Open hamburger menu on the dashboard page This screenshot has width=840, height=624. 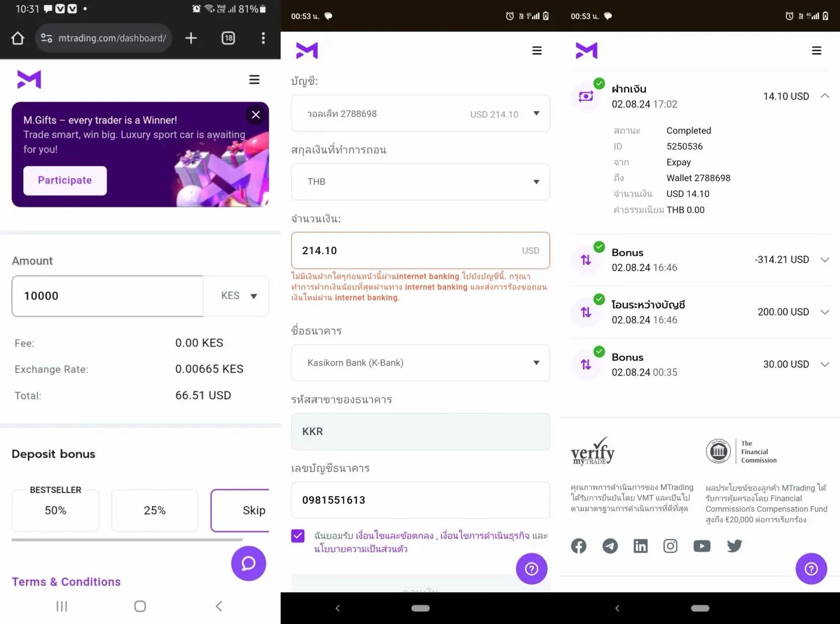pos(254,80)
